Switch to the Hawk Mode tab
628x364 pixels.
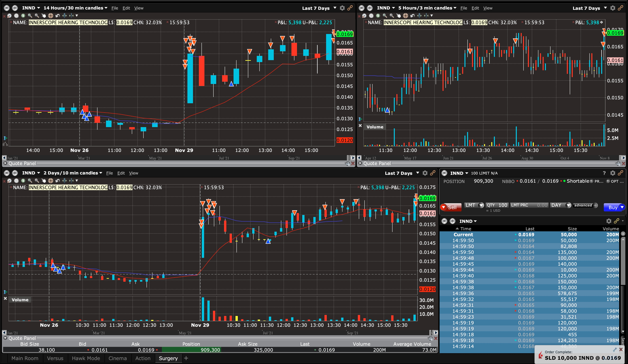click(x=86, y=358)
